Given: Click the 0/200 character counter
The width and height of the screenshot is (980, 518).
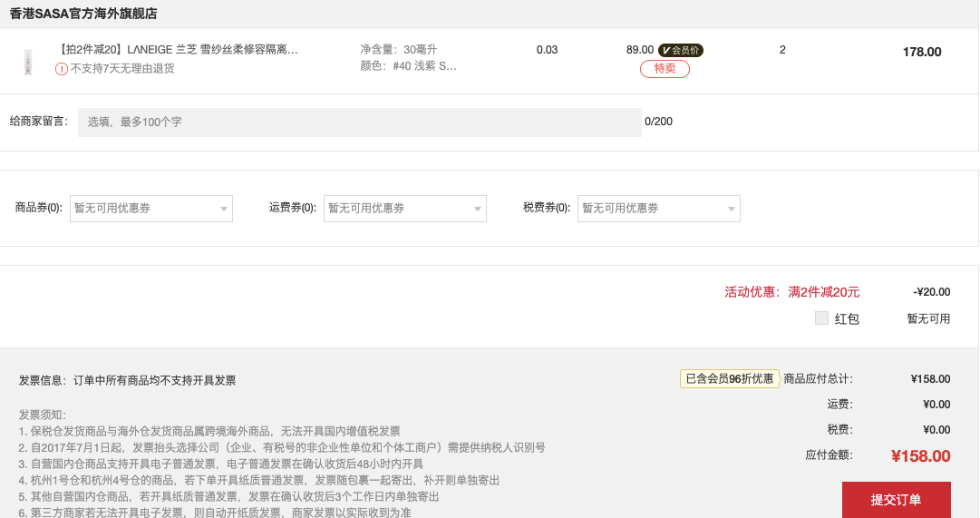Looking at the screenshot, I should tap(659, 122).
